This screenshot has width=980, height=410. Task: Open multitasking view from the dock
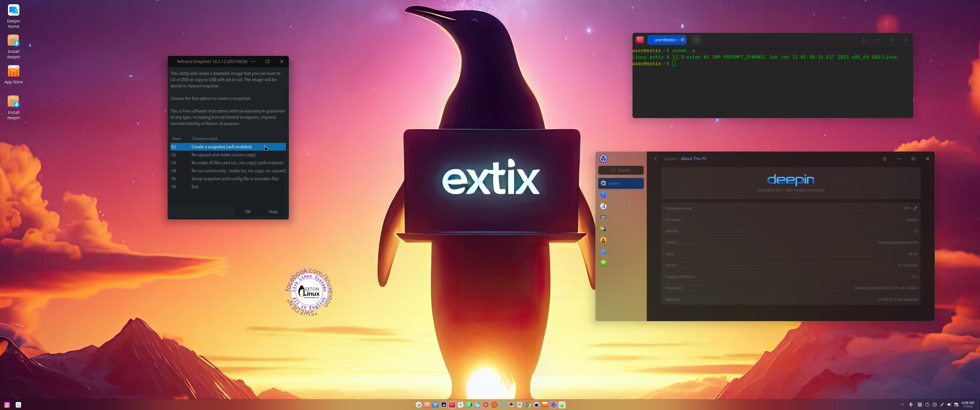(427, 405)
